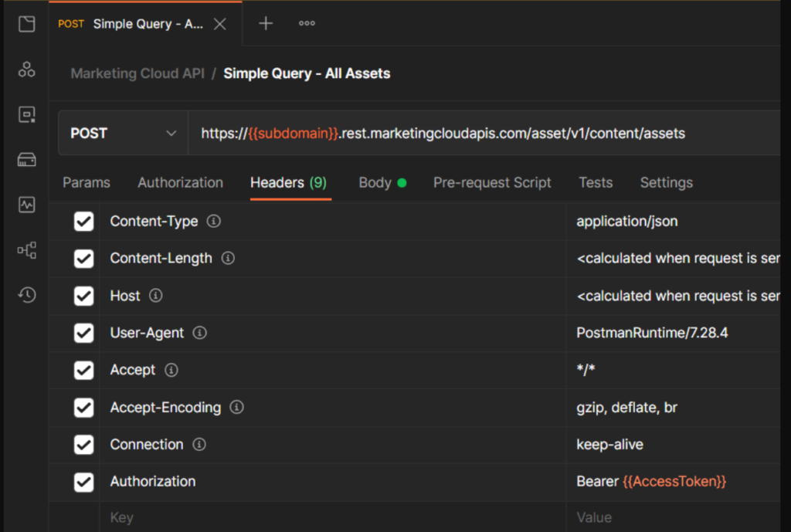Open more tab options with the ellipsis
791x532 pixels.
coord(306,24)
